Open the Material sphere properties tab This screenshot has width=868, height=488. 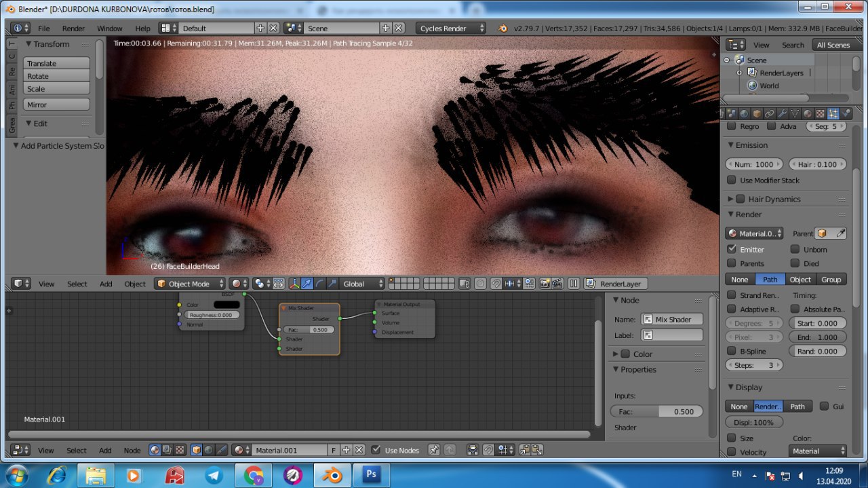coord(808,113)
